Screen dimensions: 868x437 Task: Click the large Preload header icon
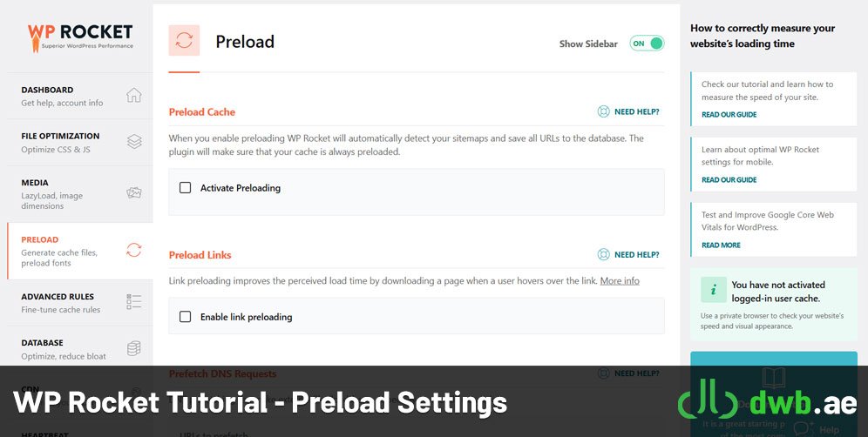tap(185, 40)
